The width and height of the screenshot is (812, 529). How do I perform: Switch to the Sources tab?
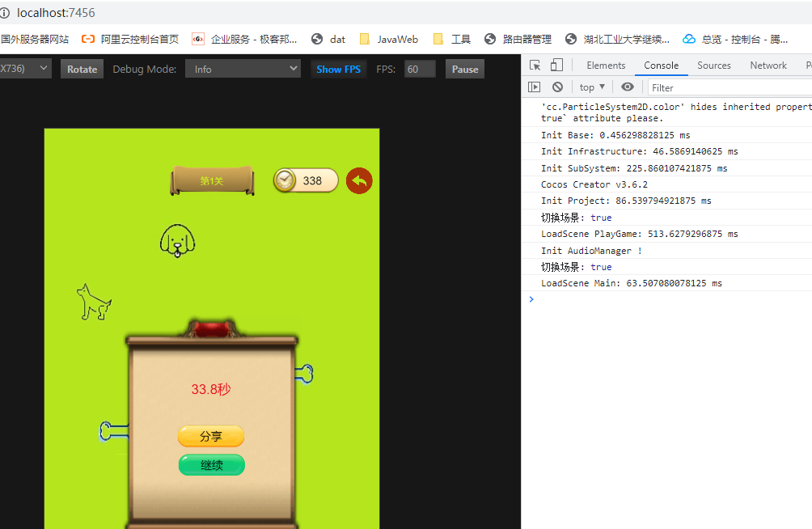pyautogui.click(x=713, y=66)
